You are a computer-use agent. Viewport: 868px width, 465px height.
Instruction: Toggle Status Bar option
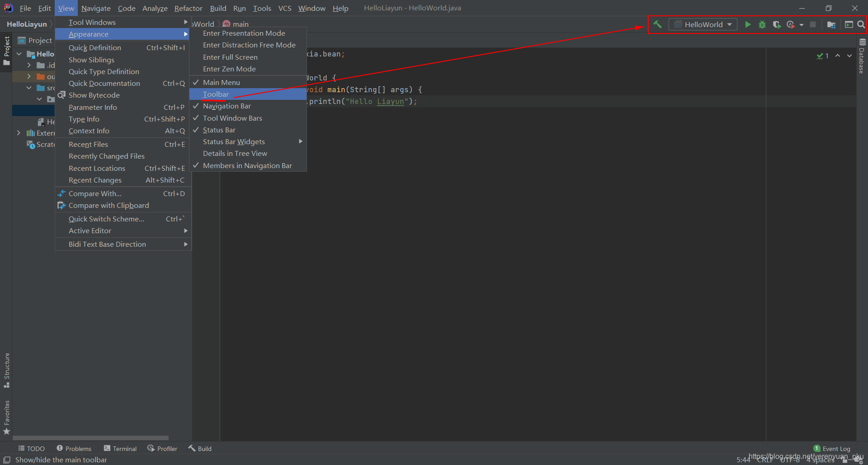tap(248, 130)
